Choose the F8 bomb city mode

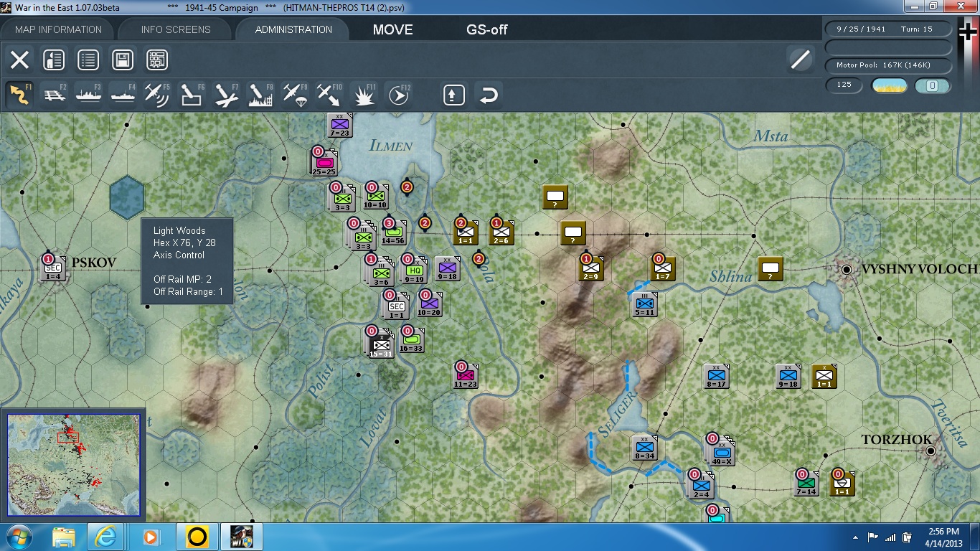(x=261, y=95)
